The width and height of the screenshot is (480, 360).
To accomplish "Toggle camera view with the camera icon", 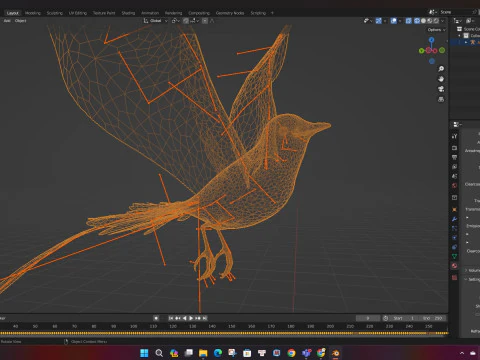I will [x=441, y=89].
